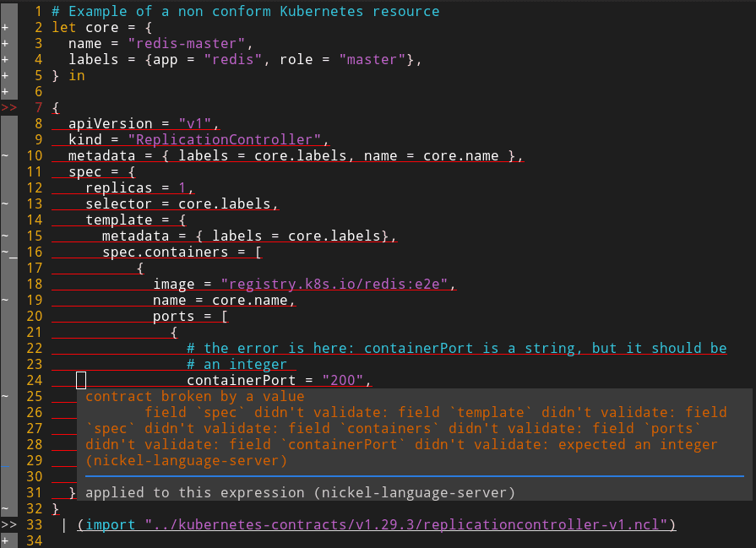756x548 pixels.
Task: Click the ~ changed-line sign beside line 10
Action: coord(5,155)
